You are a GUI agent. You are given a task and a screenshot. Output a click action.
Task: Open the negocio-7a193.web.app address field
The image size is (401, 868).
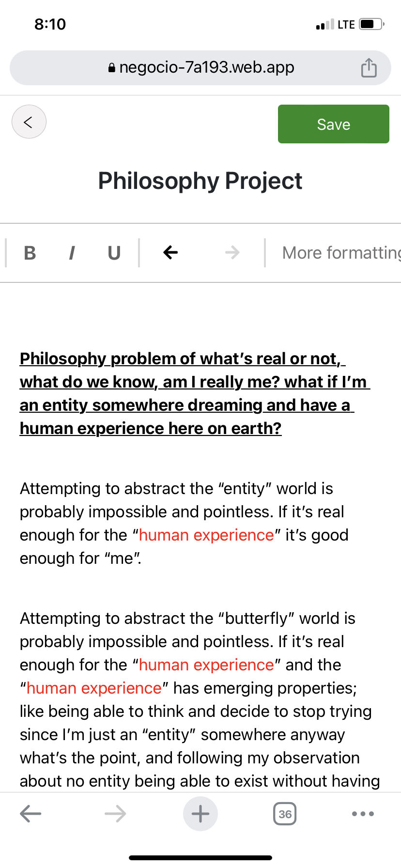click(200, 68)
